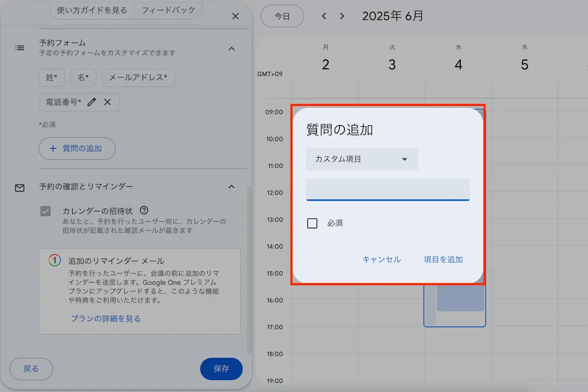Edit the 電話番号 field with pencil icon

point(92,102)
